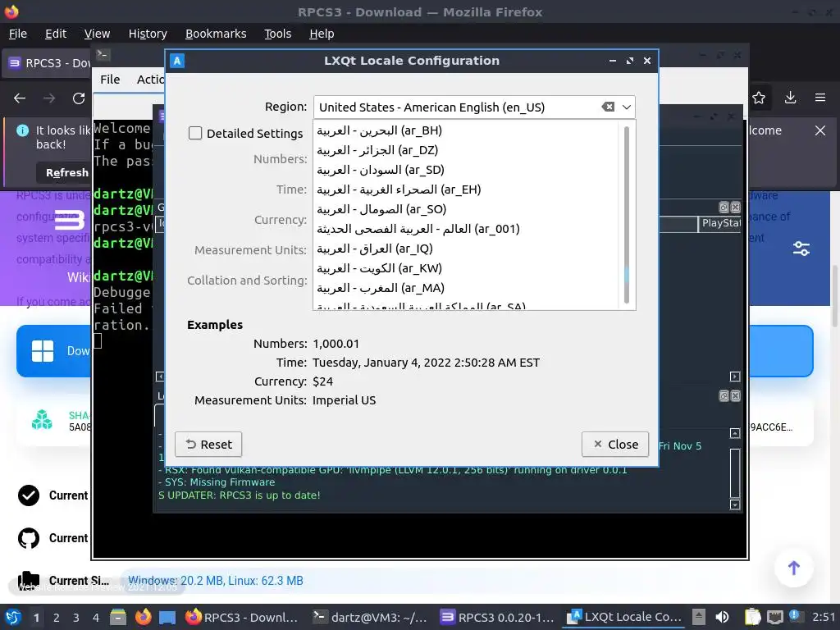The height and width of the screenshot is (630, 840).
Task: Bookmark this page with star icon
Action: pos(759,98)
